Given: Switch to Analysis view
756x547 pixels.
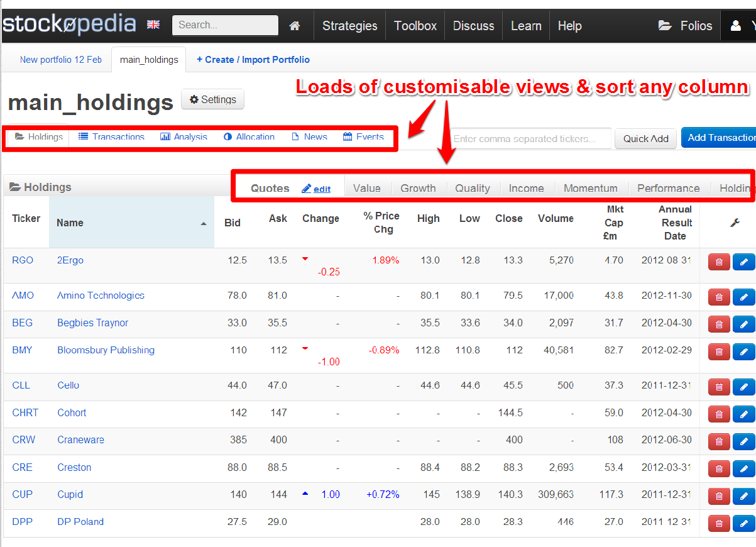Looking at the screenshot, I should (184, 136).
